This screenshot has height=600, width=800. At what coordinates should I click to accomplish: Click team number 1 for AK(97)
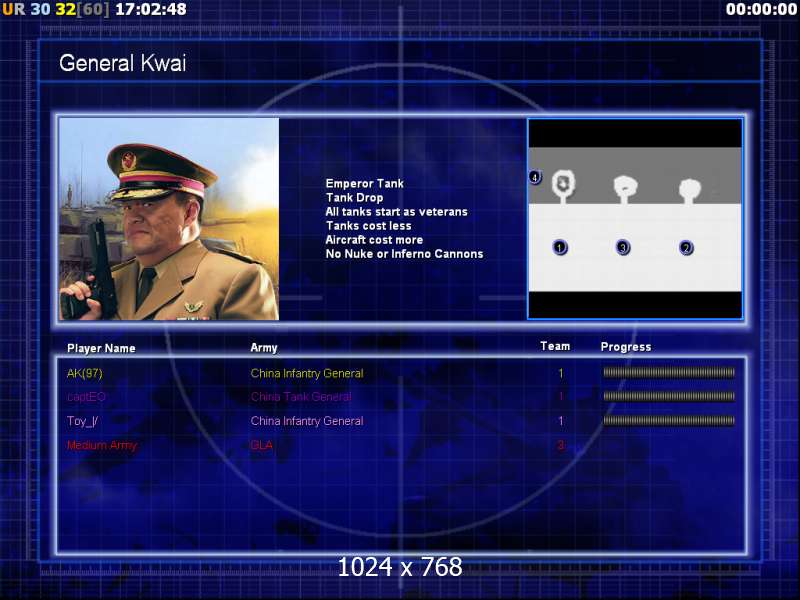point(561,373)
